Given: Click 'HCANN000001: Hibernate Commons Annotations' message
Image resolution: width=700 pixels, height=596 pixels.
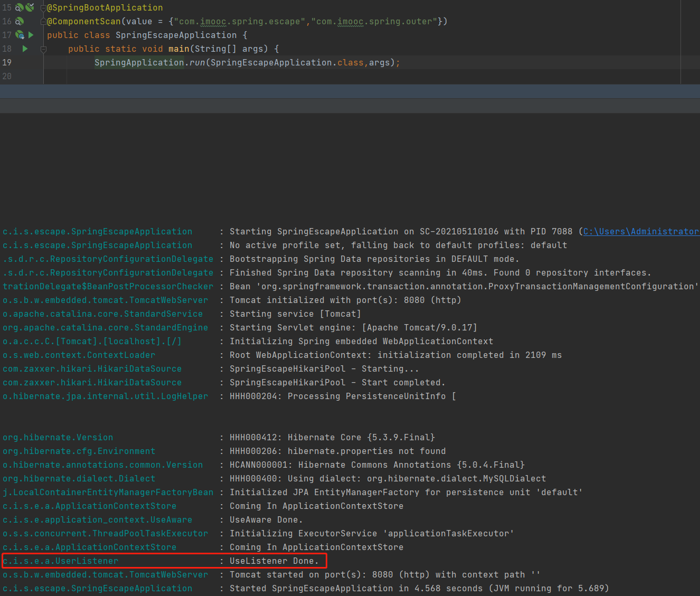Looking at the screenshot, I should (377, 465).
